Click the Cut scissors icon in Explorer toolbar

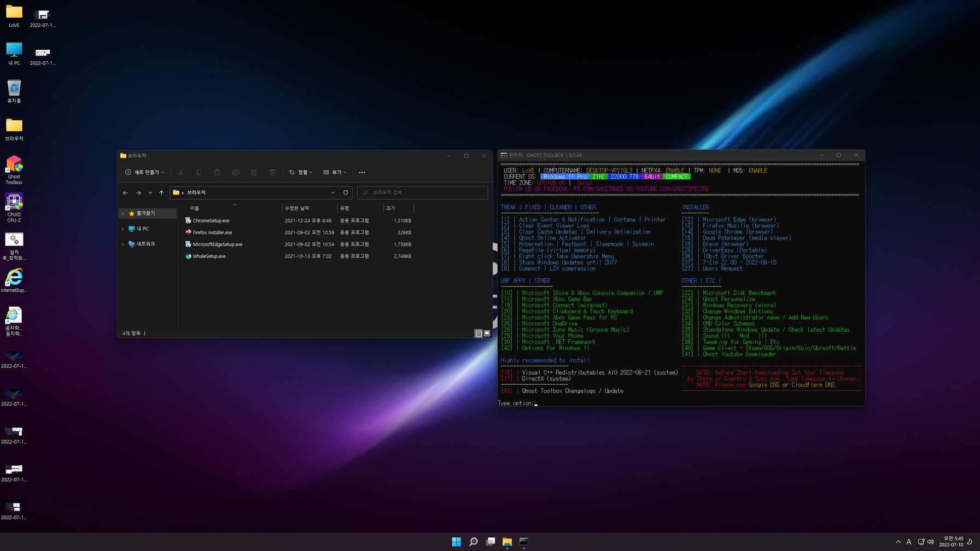[180, 172]
